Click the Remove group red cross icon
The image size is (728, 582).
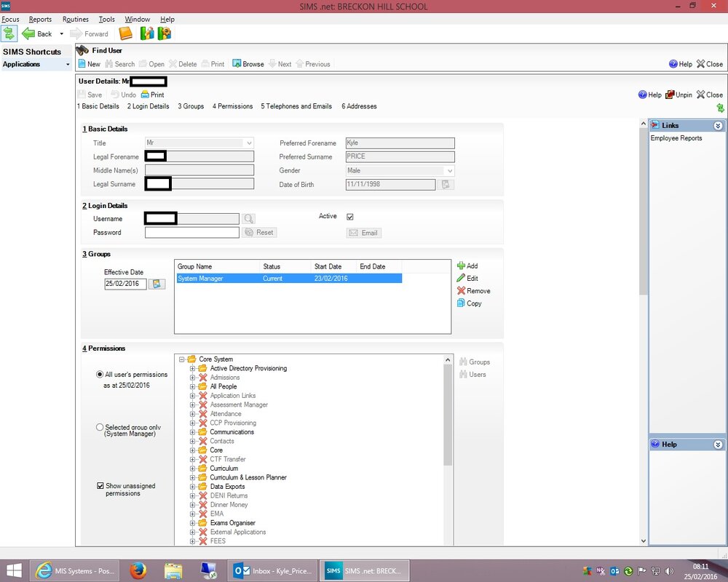point(461,290)
